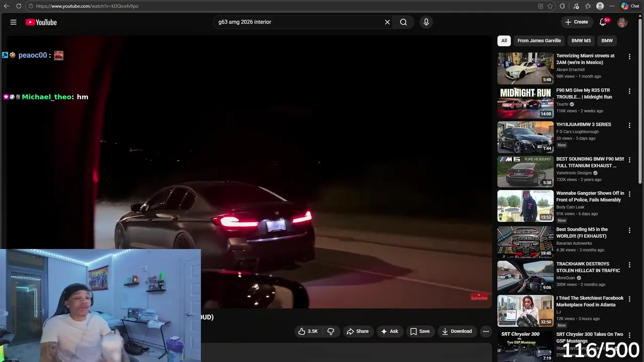
Task: Clear the search box with the X
Action: pos(387,22)
